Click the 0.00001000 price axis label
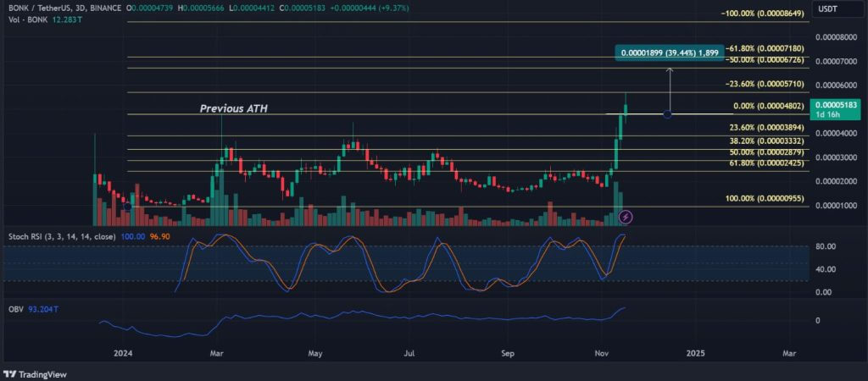The image size is (868, 381). coord(837,206)
